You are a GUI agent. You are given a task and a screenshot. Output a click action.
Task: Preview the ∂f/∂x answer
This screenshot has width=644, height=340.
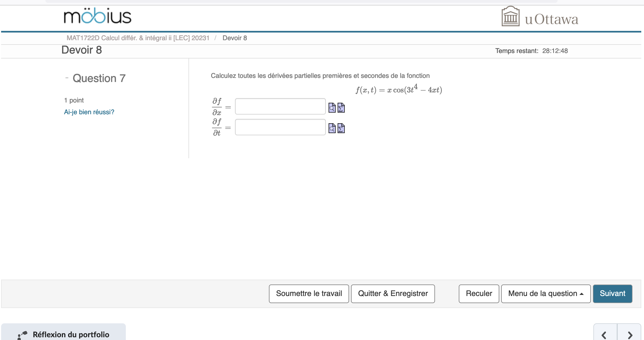click(332, 108)
